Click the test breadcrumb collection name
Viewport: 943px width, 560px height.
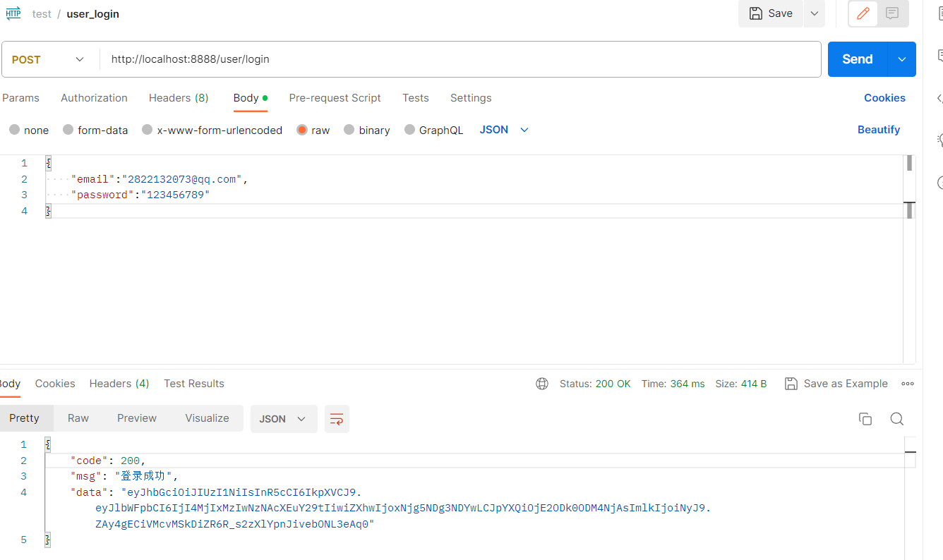pyautogui.click(x=42, y=14)
